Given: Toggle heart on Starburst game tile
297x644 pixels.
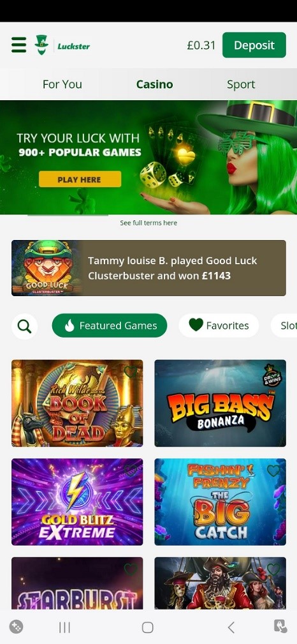Looking at the screenshot, I should click(x=131, y=569).
